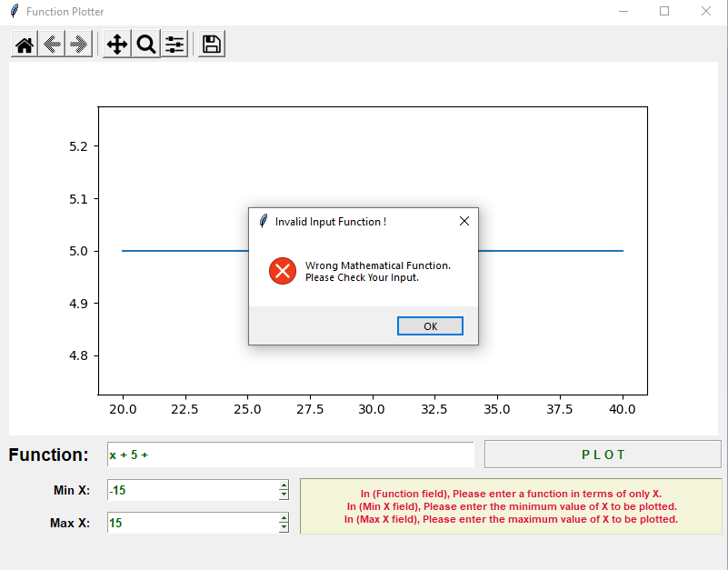Viewport: 728px width, 570px height.
Task: Click the 'Invalid Input Function !' dialog title
Action: pos(331,222)
